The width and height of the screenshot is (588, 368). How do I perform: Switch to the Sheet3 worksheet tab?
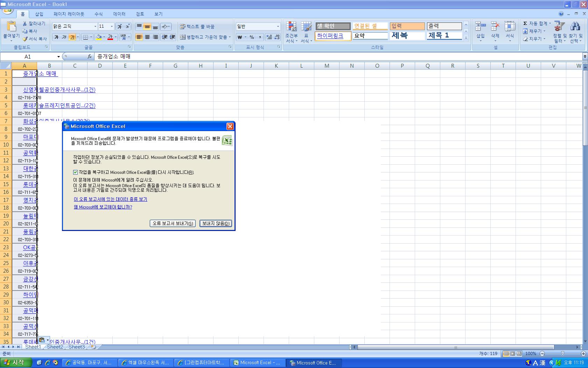pyautogui.click(x=77, y=347)
